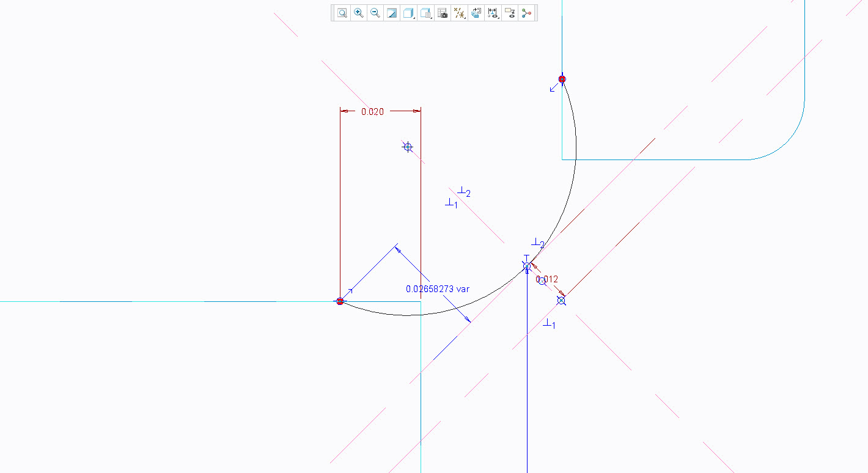Select the 0.020 dimension value

[373, 111]
